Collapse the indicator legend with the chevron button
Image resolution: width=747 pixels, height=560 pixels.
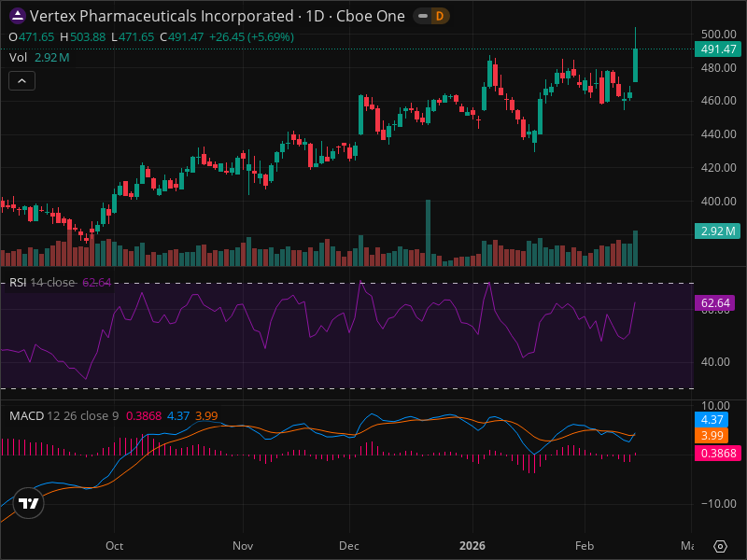coord(21,81)
